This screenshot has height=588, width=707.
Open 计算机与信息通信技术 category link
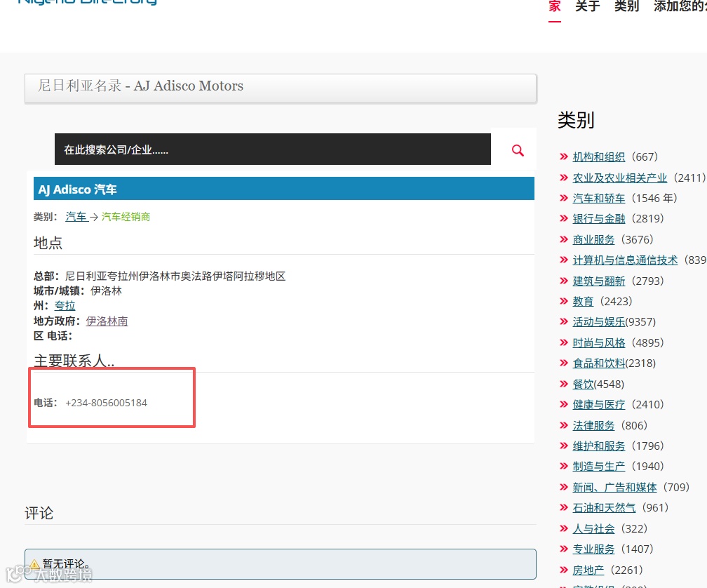coord(625,260)
